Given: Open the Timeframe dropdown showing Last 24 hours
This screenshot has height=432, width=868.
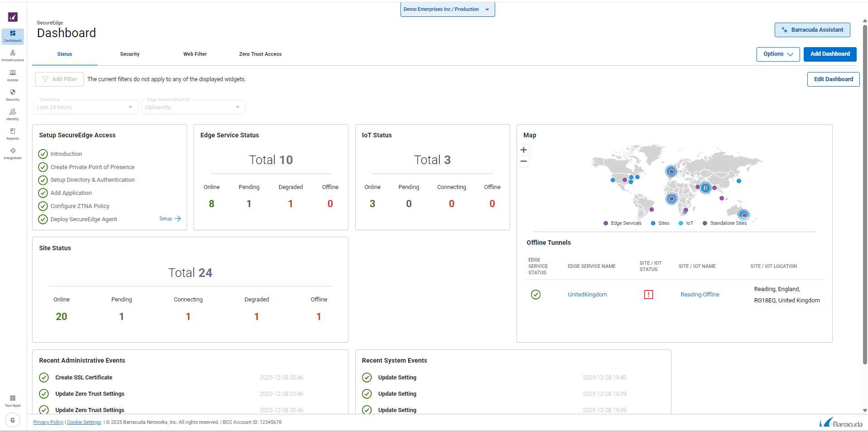Looking at the screenshot, I should tap(85, 107).
